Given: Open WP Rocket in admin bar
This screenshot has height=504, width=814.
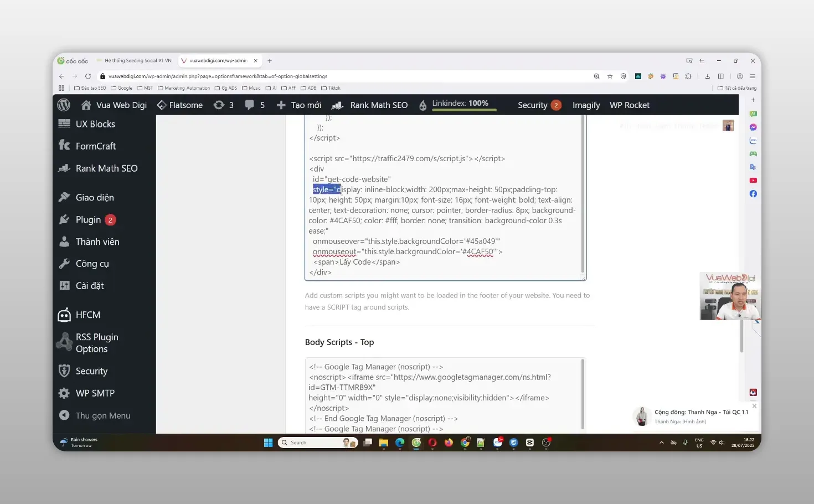Looking at the screenshot, I should coord(630,105).
